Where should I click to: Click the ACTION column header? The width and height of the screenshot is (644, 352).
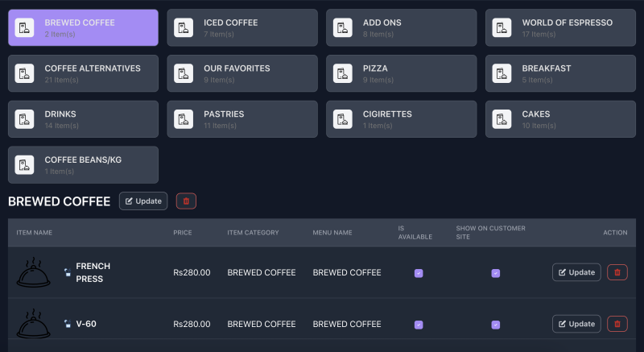[x=615, y=233]
